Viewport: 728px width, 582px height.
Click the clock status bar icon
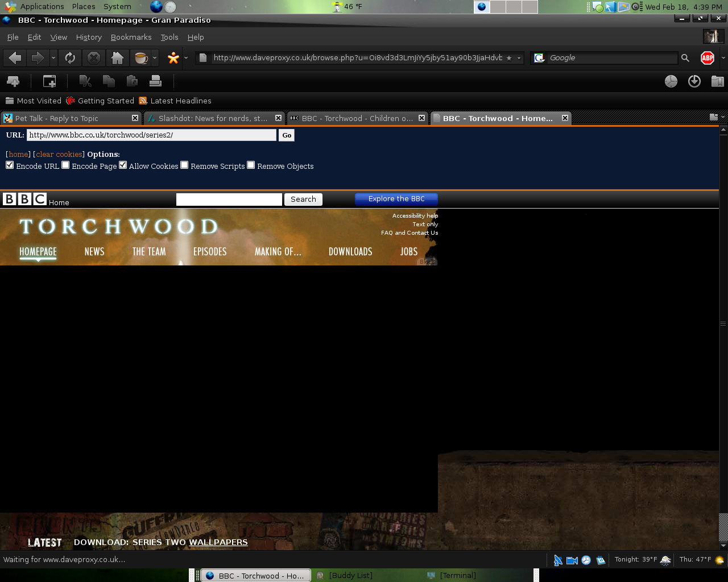(586, 560)
